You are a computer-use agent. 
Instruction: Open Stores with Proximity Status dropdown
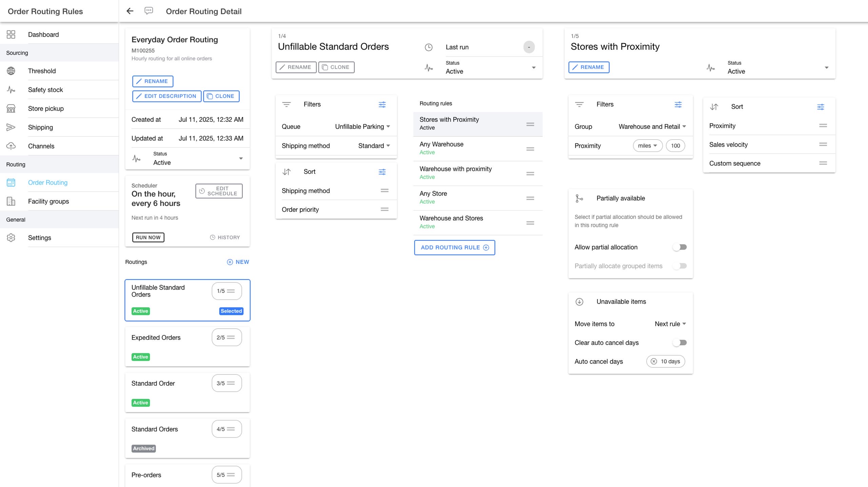[x=778, y=67]
